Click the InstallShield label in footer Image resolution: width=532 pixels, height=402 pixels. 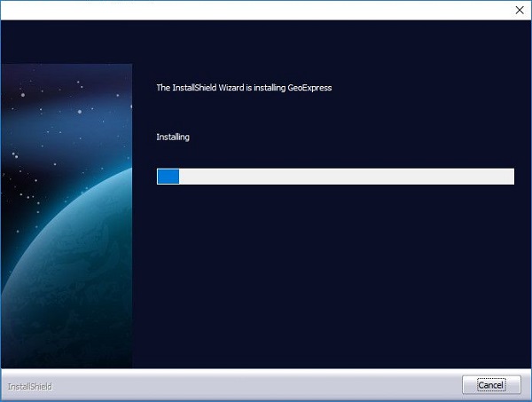(30, 386)
